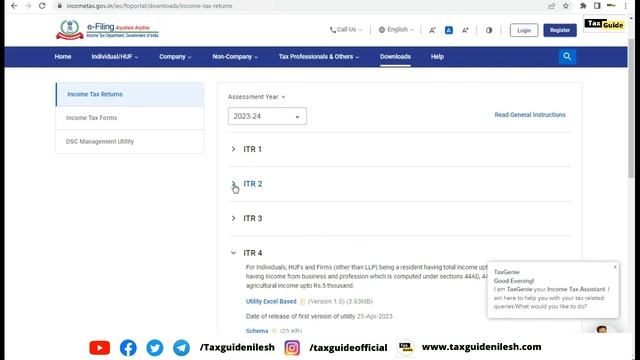Screen dimensions: 640x360
Task: Click the Instagram icon in footer banner
Action: tap(292, 348)
